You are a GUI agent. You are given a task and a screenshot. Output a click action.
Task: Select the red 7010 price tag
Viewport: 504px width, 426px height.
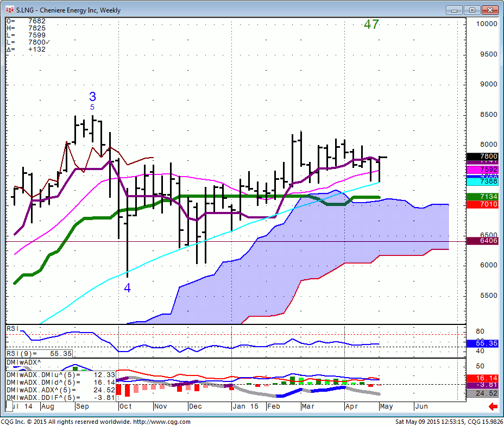(482, 204)
